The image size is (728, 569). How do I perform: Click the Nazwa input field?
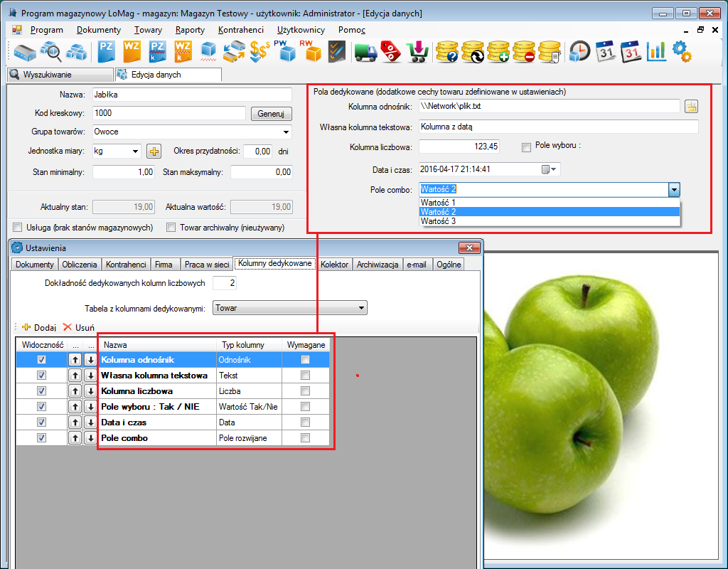coord(192,95)
